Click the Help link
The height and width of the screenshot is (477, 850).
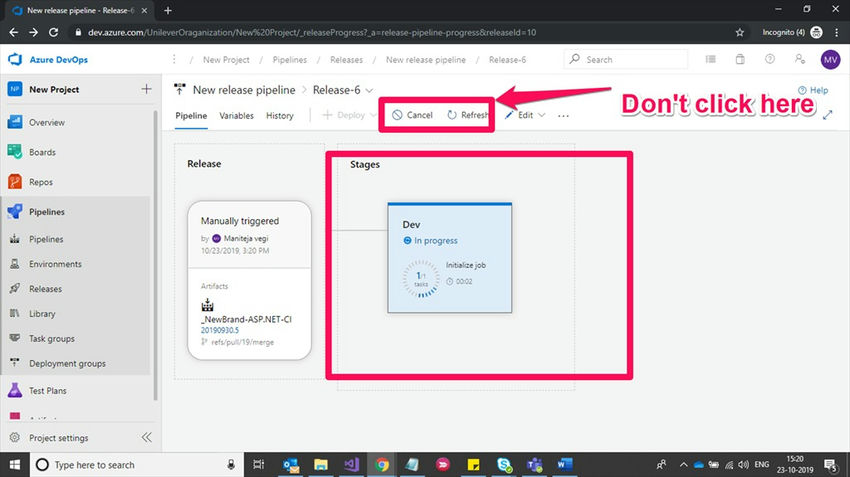click(x=813, y=90)
